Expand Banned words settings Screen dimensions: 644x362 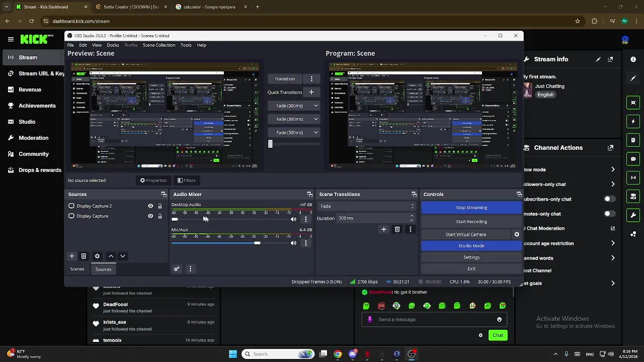click(613, 258)
